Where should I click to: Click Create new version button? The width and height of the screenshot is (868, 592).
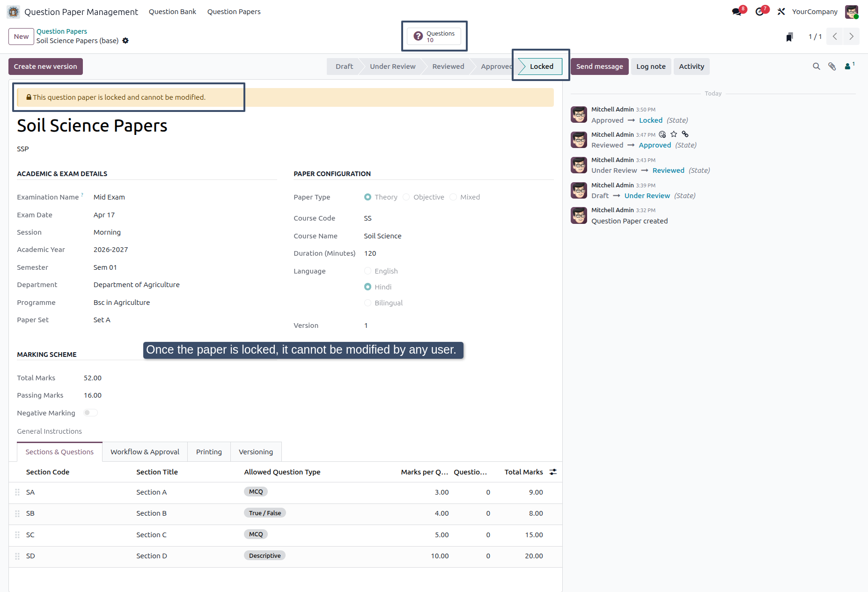pos(45,67)
